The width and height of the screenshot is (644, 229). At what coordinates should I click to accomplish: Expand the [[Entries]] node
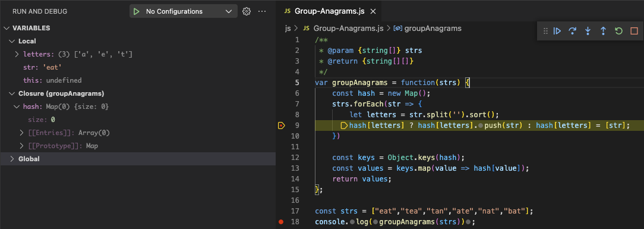click(22, 133)
